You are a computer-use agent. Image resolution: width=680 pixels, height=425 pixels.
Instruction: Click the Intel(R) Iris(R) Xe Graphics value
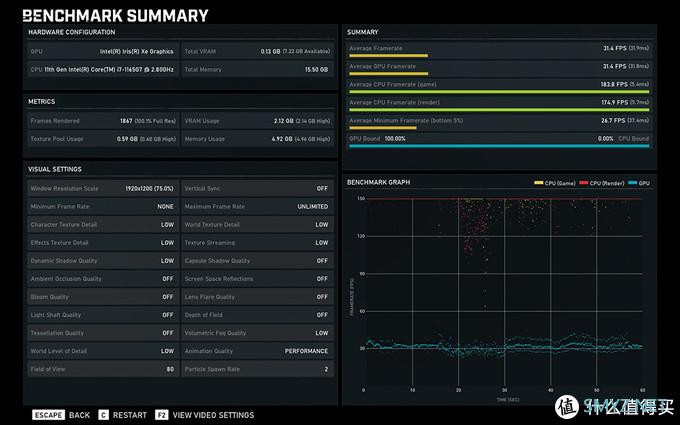coord(137,51)
